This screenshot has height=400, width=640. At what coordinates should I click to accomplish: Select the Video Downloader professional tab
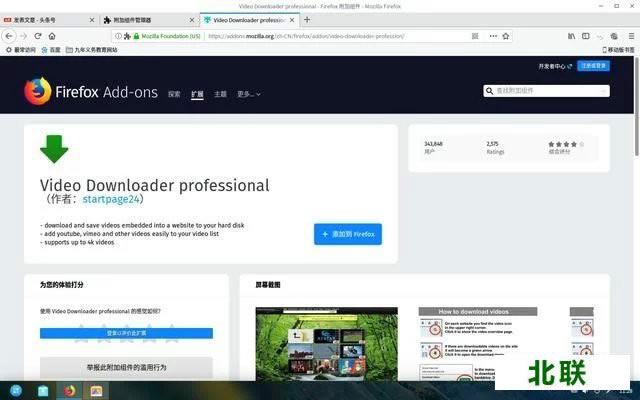pos(249,20)
